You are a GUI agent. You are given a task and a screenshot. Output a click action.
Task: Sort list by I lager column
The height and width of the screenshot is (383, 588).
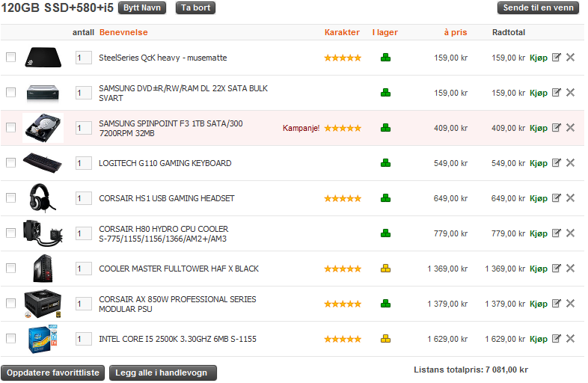tap(385, 32)
